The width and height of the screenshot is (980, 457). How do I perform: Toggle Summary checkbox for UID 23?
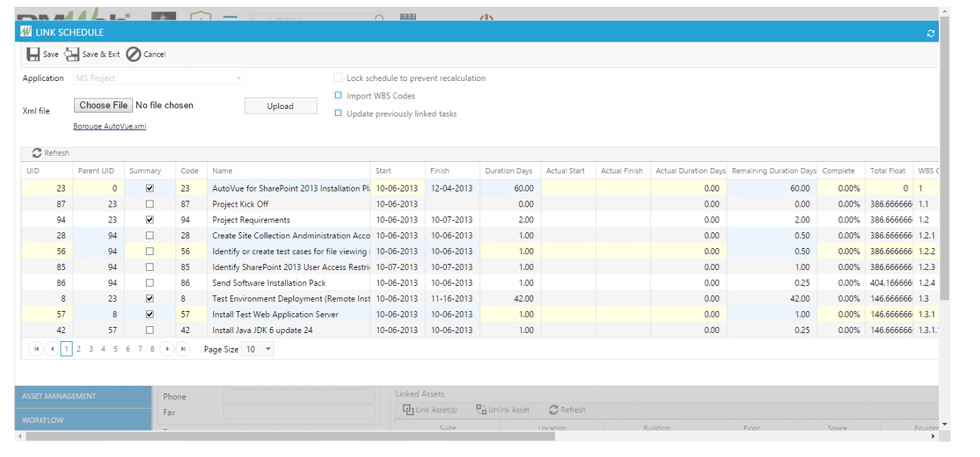point(150,188)
